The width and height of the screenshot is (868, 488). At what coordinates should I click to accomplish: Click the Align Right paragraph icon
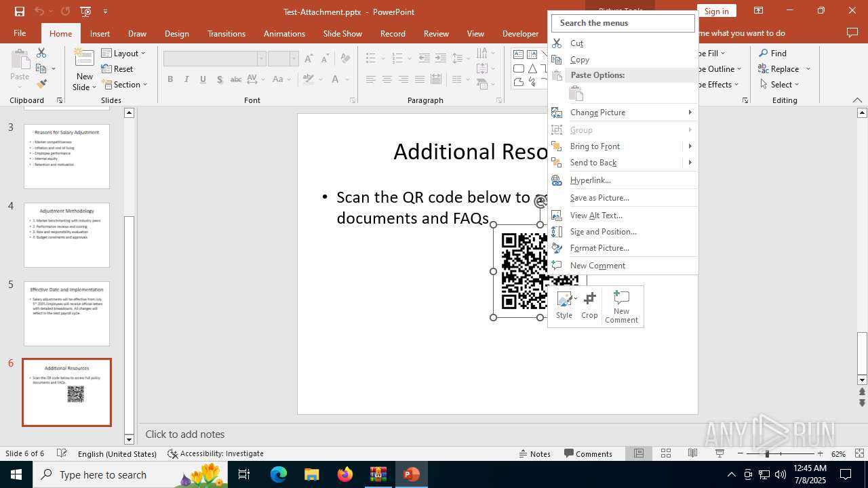(403, 80)
